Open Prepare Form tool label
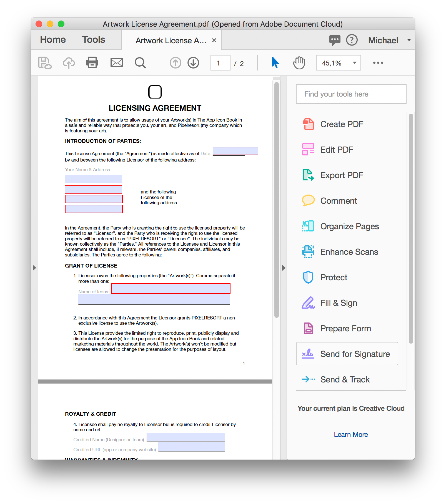This screenshot has height=504, width=446. 345,329
